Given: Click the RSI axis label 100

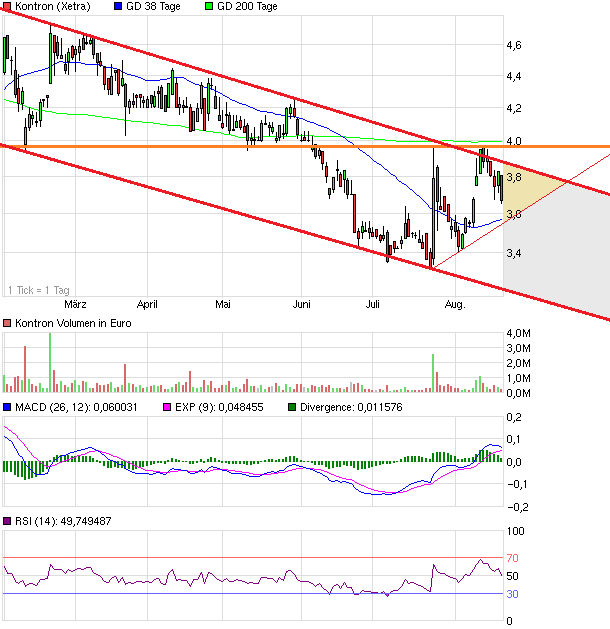Looking at the screenshot, I should 516,532.
